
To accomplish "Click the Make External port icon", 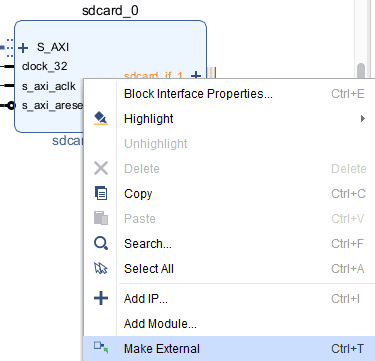I will tap(101, 347).
